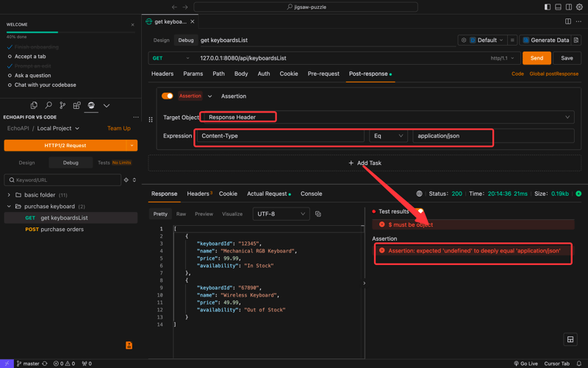Image resolution: width=588 pixels, height=368 pixels.
Task: Open the Source Control view icon
Action: [x=62, y=105]
